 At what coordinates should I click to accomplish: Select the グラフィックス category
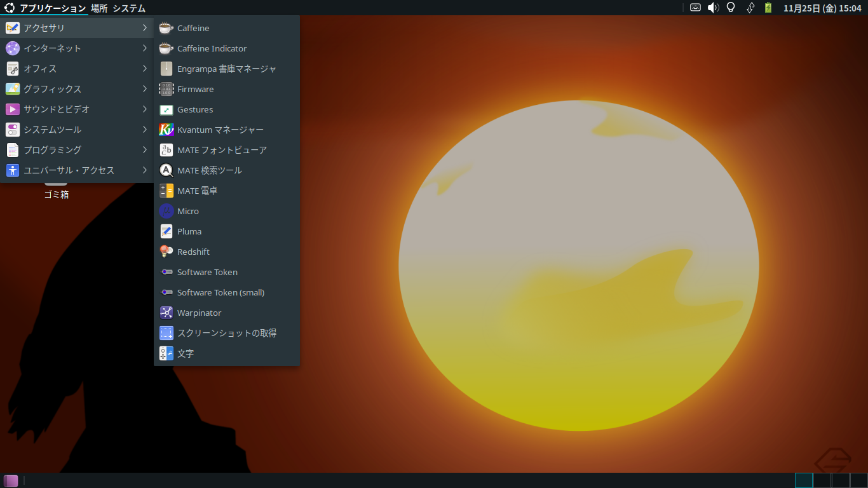77,89
